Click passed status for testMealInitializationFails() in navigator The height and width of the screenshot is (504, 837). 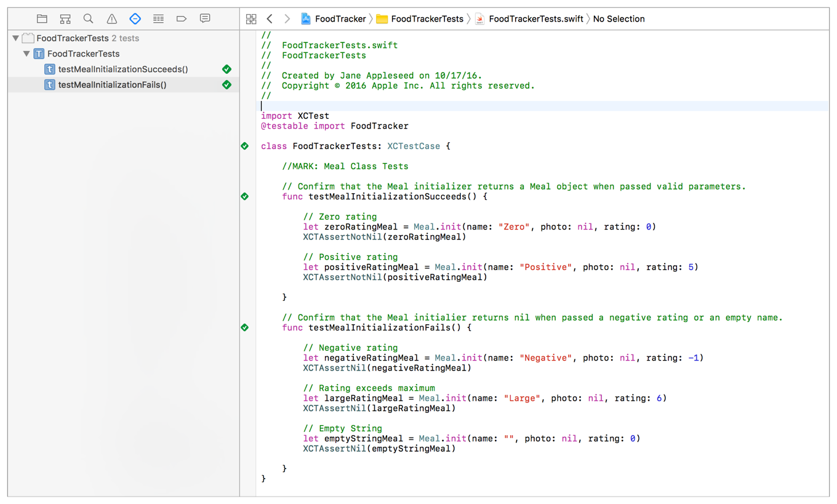(226, 84)
